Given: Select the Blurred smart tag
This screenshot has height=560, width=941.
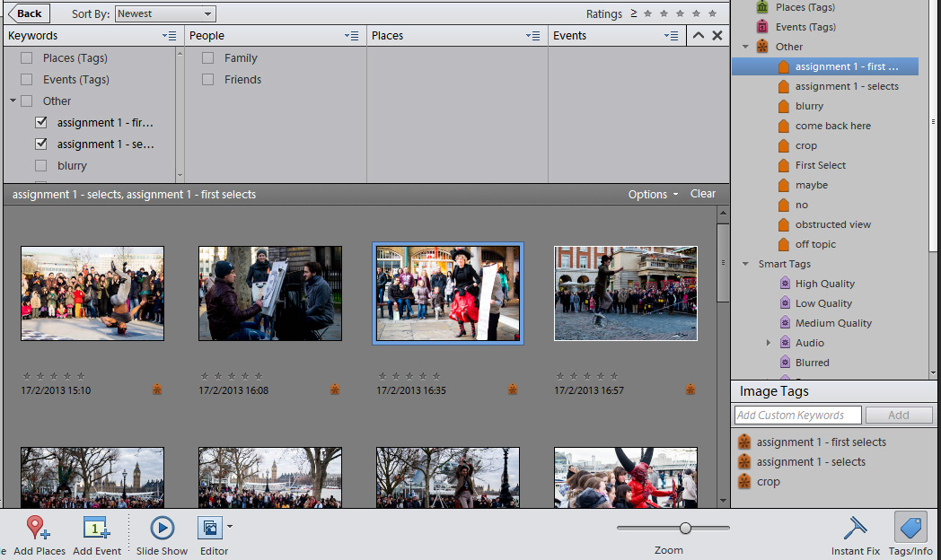Looking at the screenshot, I should click(812, 363).
